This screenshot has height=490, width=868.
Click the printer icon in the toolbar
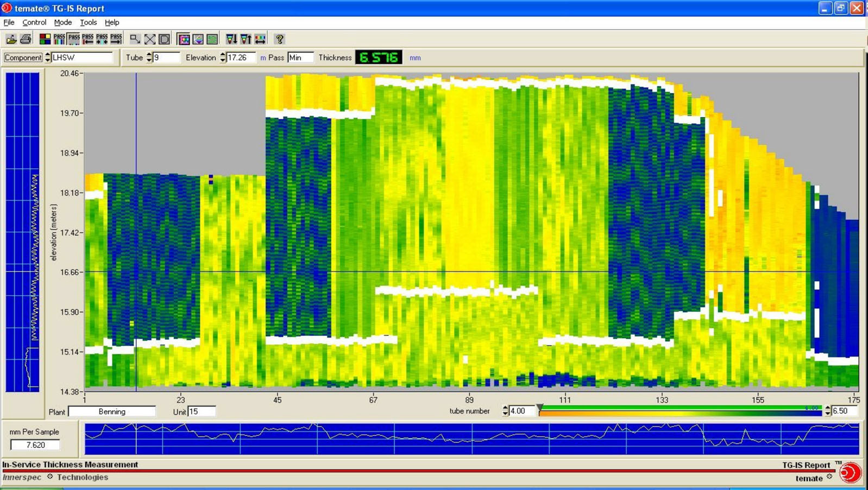(26, 39)
